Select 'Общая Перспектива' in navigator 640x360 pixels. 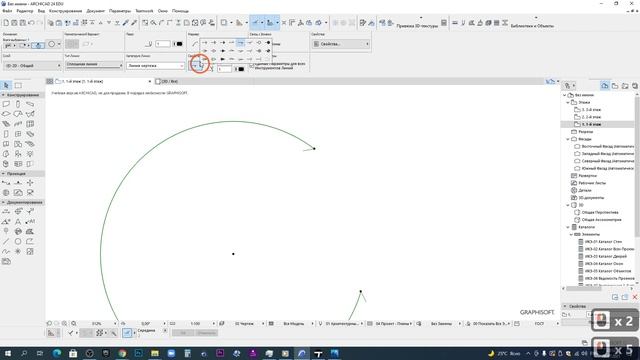point(600,212)
